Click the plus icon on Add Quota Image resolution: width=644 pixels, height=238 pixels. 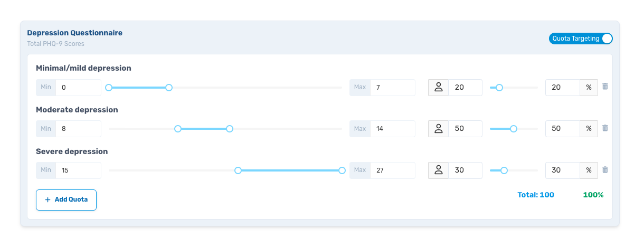tap(48, 200)
